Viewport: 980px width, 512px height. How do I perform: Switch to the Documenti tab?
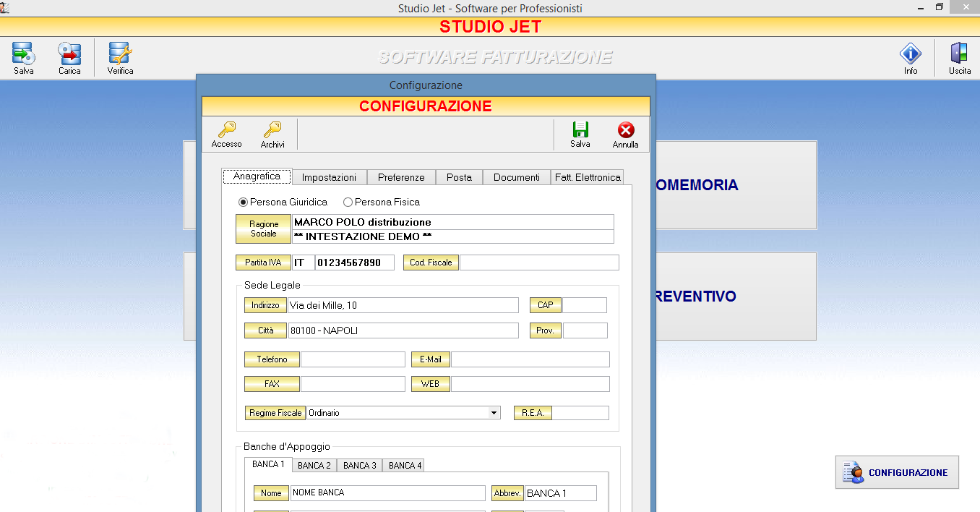[517, 177]
